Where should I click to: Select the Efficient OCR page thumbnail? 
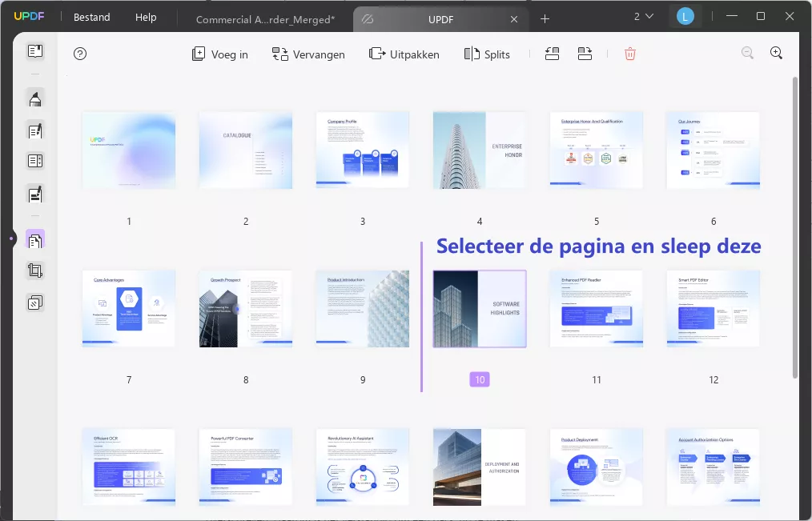(x=129, y=467)
